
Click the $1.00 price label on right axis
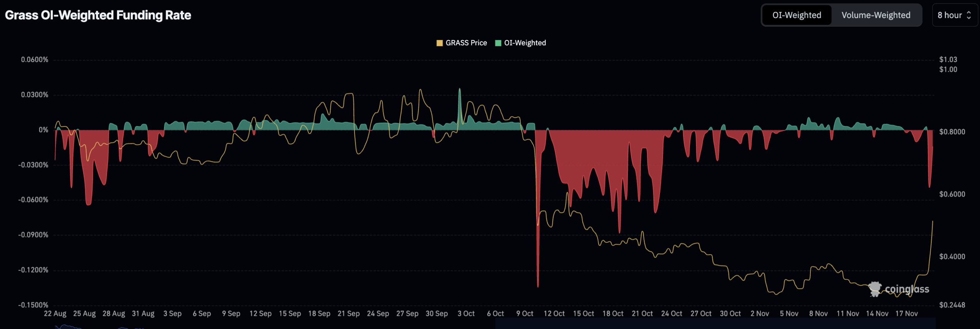pos(948,69)
